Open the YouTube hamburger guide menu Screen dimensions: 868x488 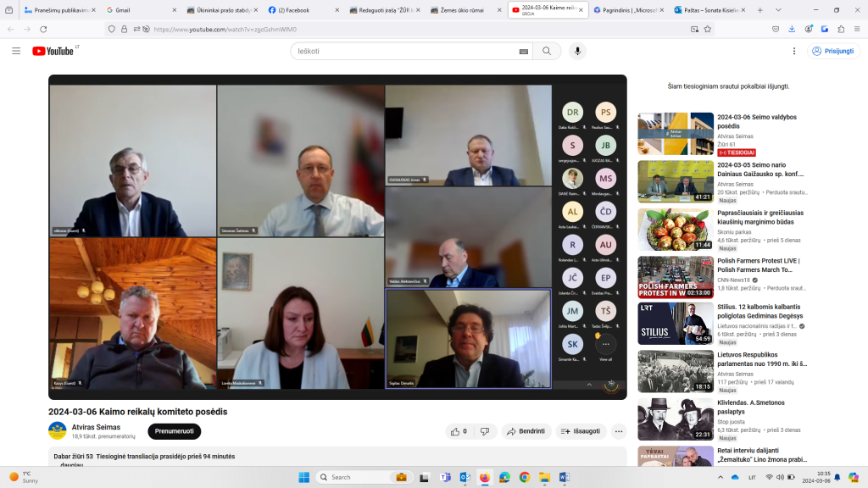click(16, 51)
